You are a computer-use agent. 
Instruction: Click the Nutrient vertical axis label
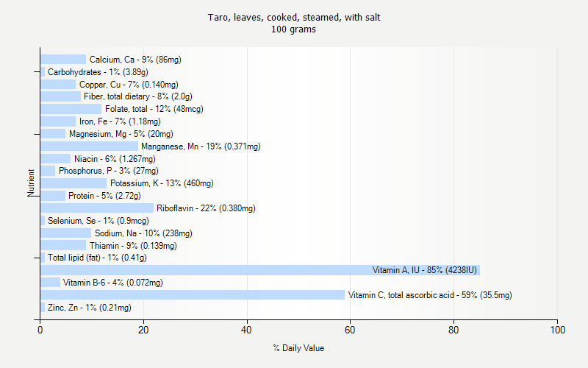31,183
